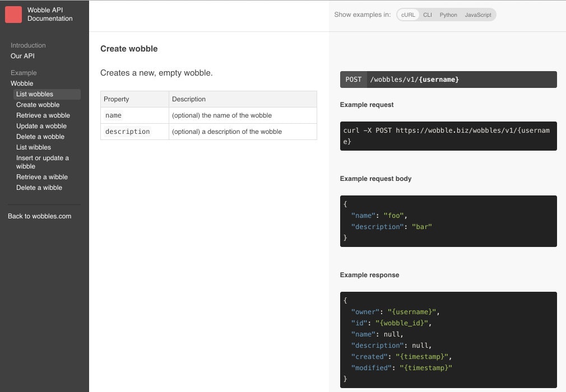Click the red Wobble logo square
The height and width of the screenshot is (392, 566).
[13, 15]
